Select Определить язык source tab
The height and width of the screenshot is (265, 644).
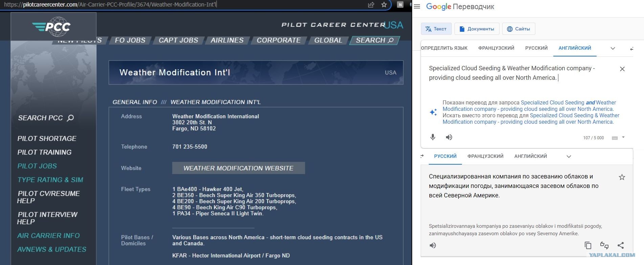[x=444, y=48]
